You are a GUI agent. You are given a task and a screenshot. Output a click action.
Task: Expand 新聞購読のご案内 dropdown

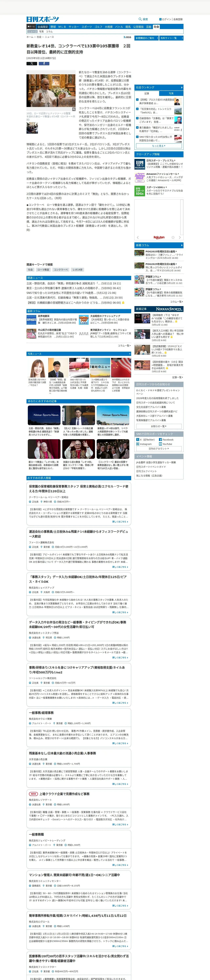tap(146, 38)
